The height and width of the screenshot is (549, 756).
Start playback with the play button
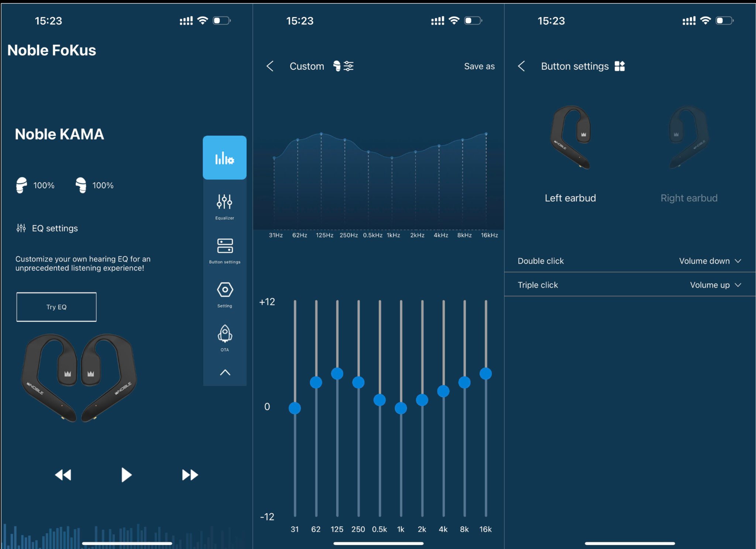tap(126, 475)
